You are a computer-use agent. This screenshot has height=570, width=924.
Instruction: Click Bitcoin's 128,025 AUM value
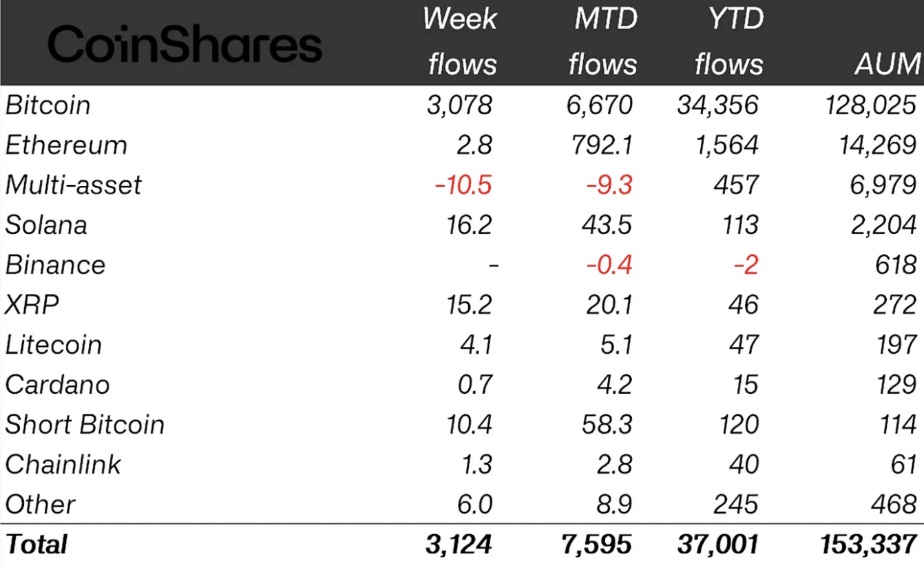870,105
